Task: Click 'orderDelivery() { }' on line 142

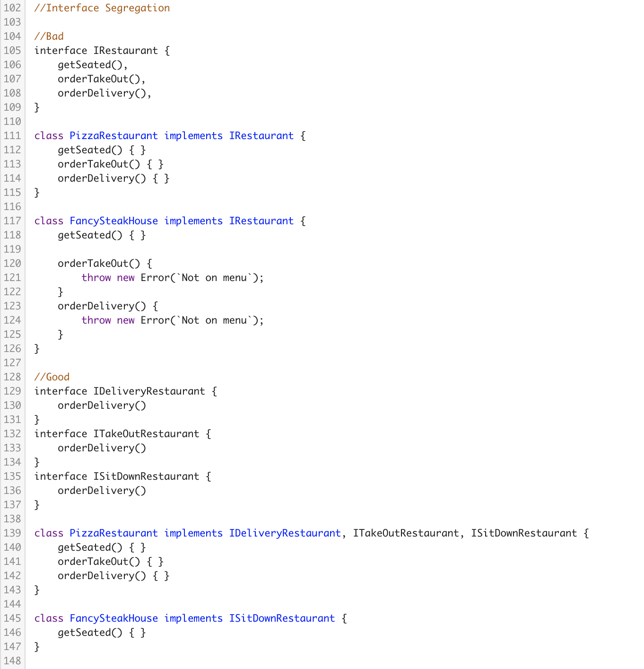Action: tap(114, 576)
